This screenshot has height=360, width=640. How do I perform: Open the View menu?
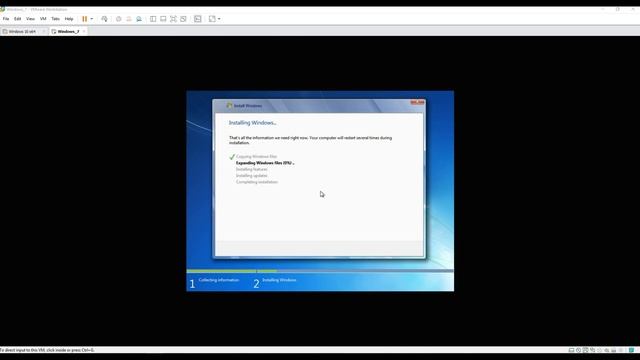click(30, 19)
